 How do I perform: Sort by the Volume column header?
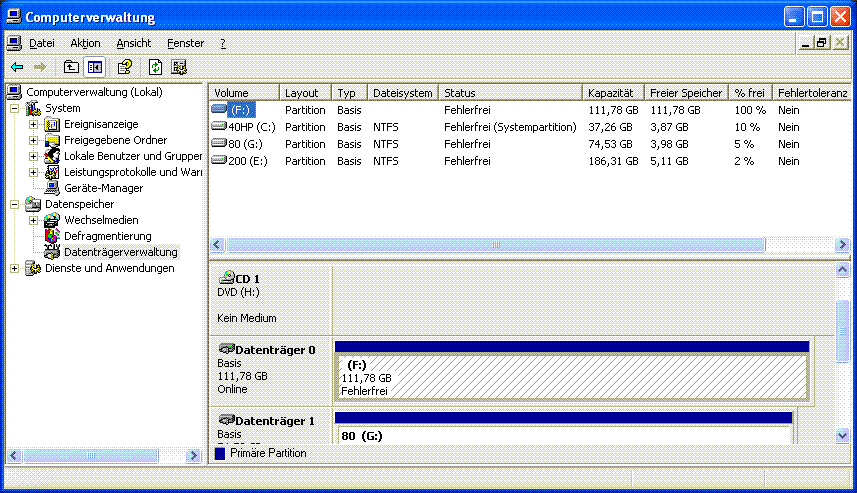pyautogui.click(x=244, y=93)
